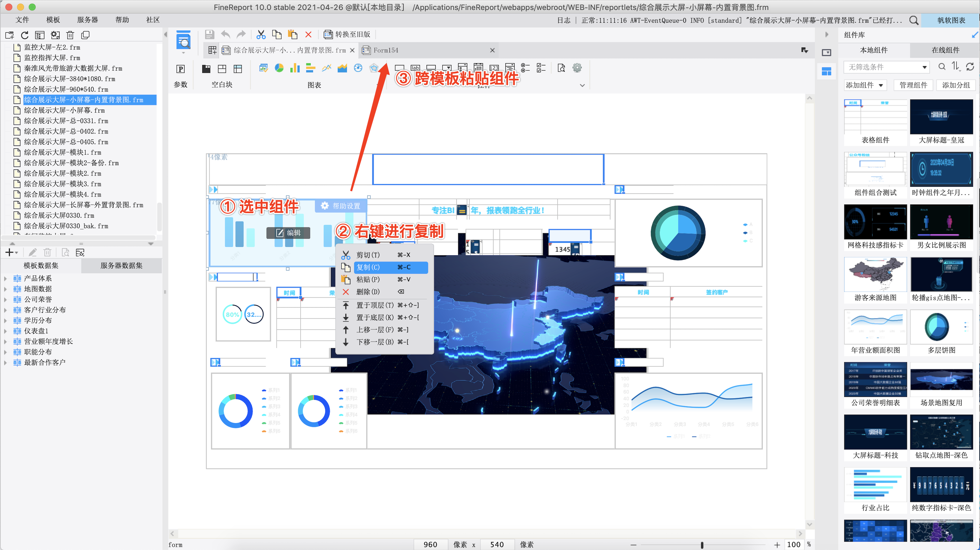Click the area chart component icon

(x=342, y=68)
